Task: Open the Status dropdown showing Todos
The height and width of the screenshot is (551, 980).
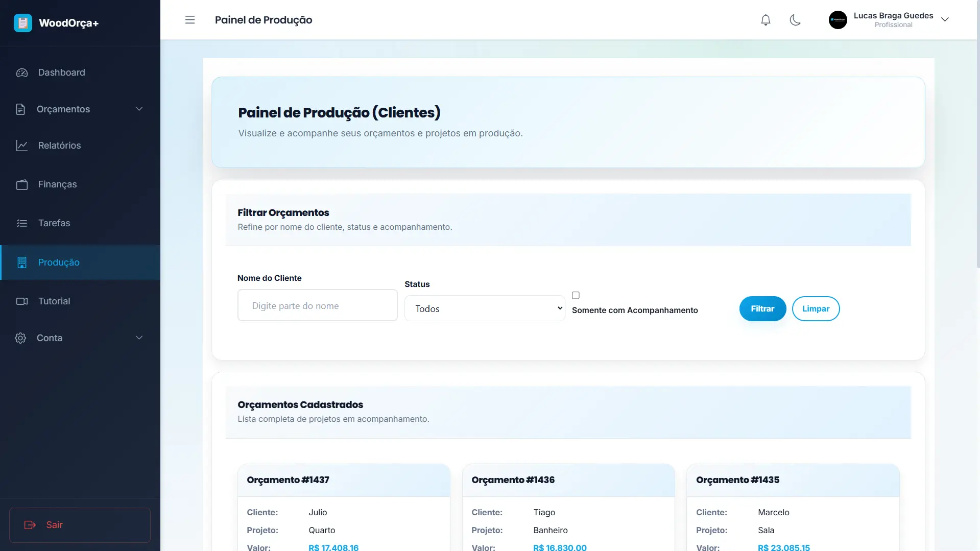Action: pyautogui.click(x=484, y=308)
